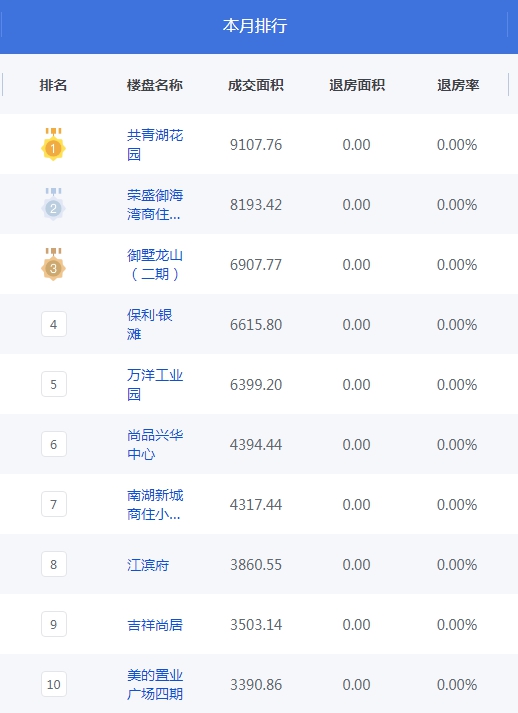Open the 荣盛御海湾商住 property link
Screen dimensions: 518x713
[155, 204]
